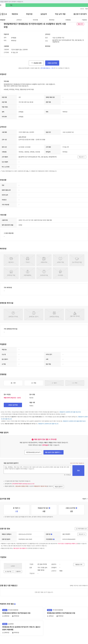Click 로그인 link at top
This screenshot has height=644, width=88.
[82, 9]
